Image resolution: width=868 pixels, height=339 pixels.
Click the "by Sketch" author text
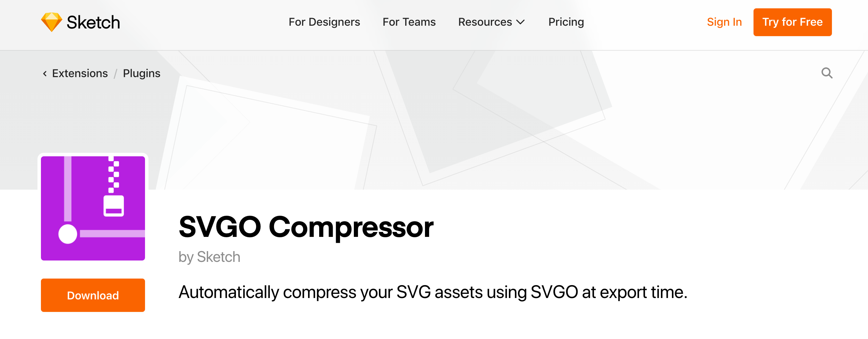click(209, 257)
